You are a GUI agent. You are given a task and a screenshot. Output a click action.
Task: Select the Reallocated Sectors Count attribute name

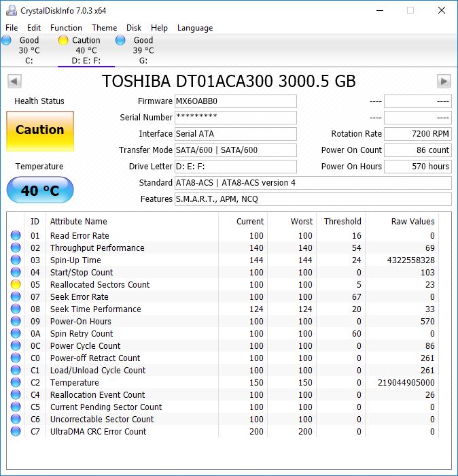click(x=100, y=285)
